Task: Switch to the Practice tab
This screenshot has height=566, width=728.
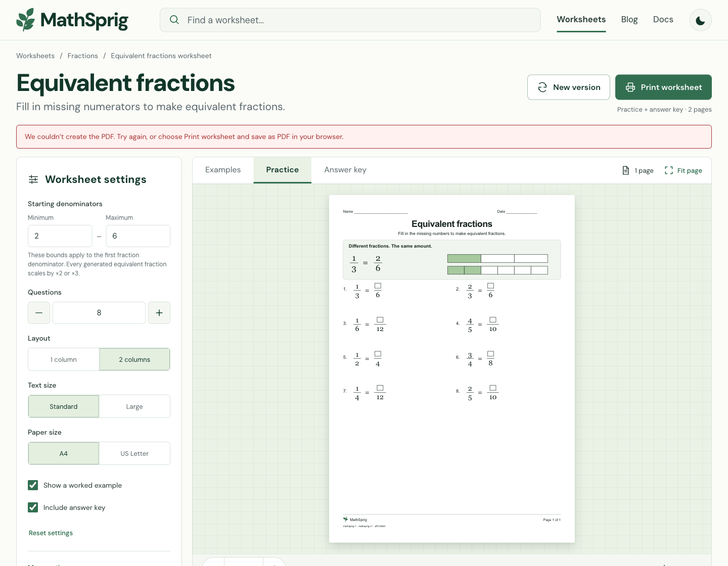Action: (283, 170)
